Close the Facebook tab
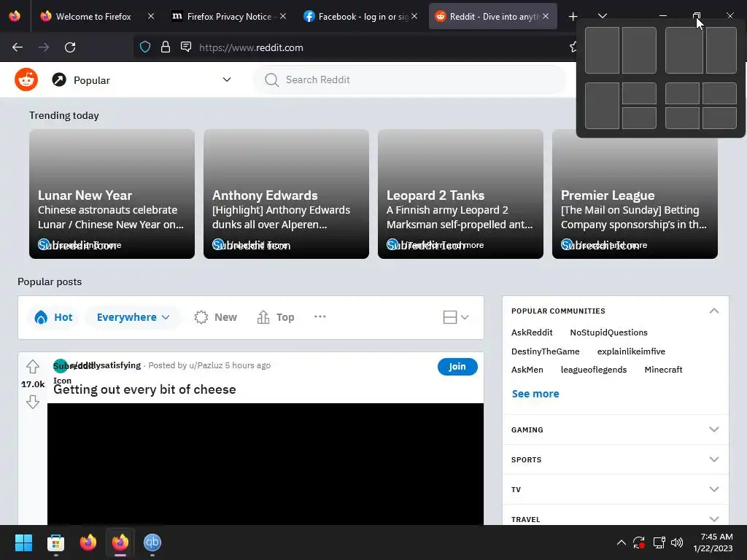The image size is (747, 560). pyautogui.click(x=414, y=16)
